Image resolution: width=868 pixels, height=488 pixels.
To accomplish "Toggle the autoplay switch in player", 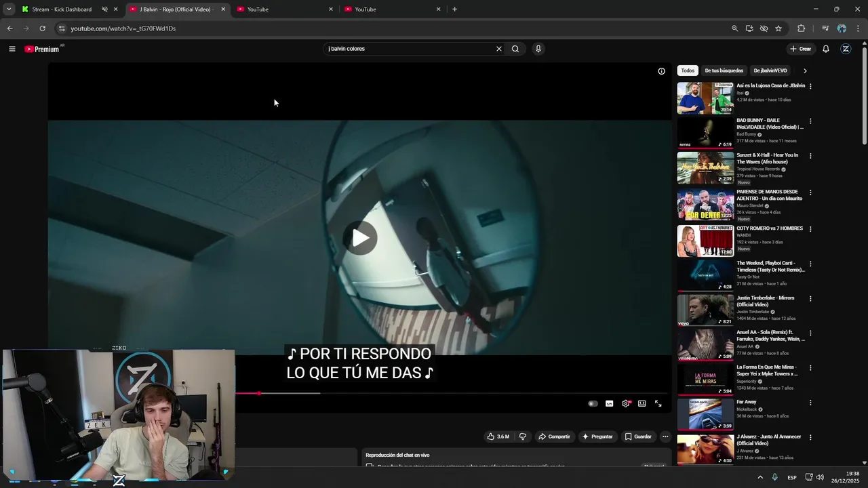I will coord(593,404).
